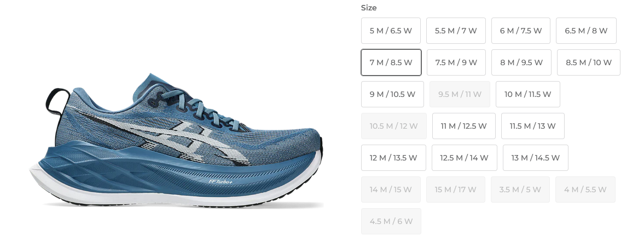Pick size 11.5 M / 13 W
The width and height of the screenshot is (644, 241).
click(x=533, y=126)
